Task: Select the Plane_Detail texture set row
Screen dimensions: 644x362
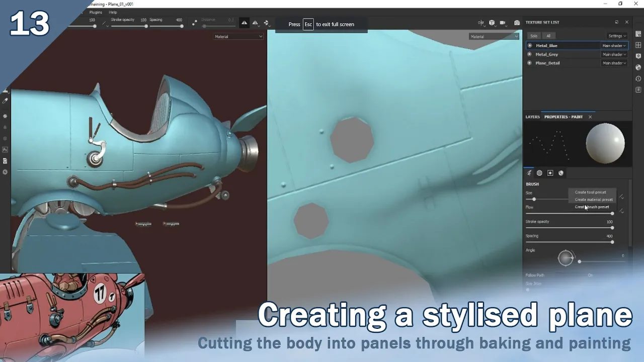Action: pyautogui.click(x=577, y=63)
